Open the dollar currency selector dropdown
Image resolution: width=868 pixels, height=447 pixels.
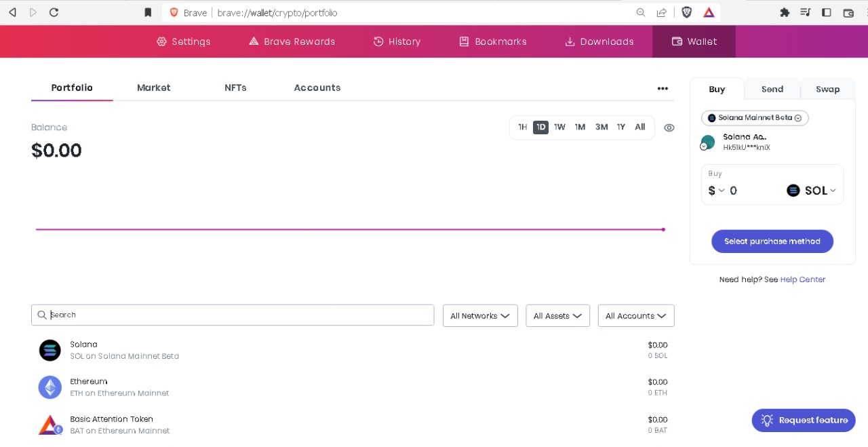tap(716, 191)
